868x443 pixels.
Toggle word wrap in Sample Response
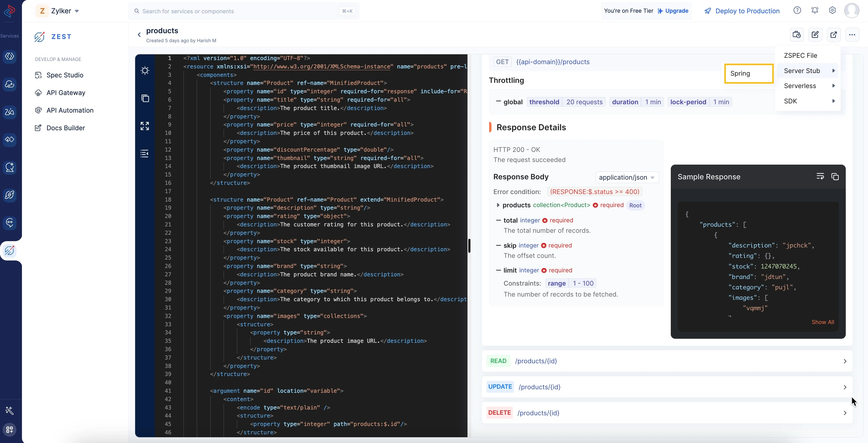pyautogui.click(x=820, y=176)
